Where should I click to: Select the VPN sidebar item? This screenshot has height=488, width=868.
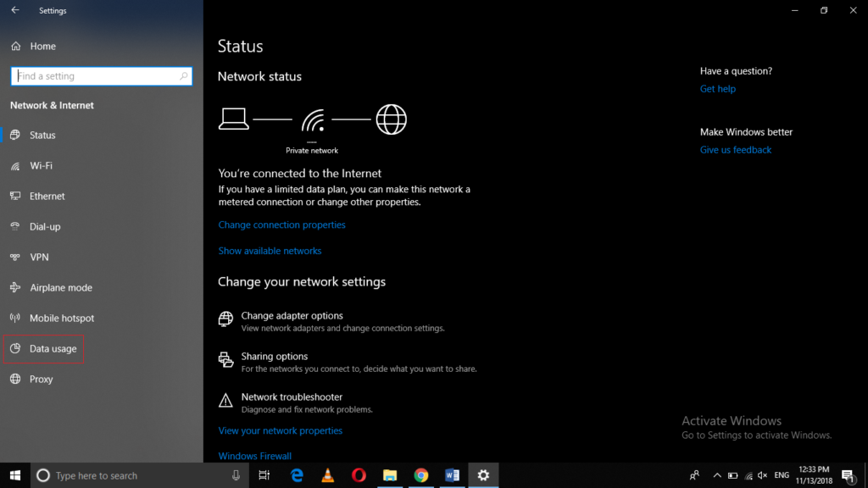(x=39, y=258)
